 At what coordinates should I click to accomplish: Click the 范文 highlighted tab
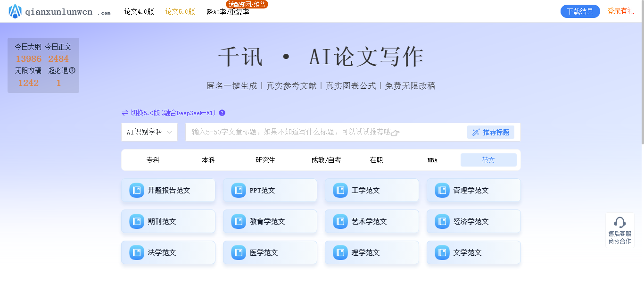pyautogui.click(x=488, y=160)
